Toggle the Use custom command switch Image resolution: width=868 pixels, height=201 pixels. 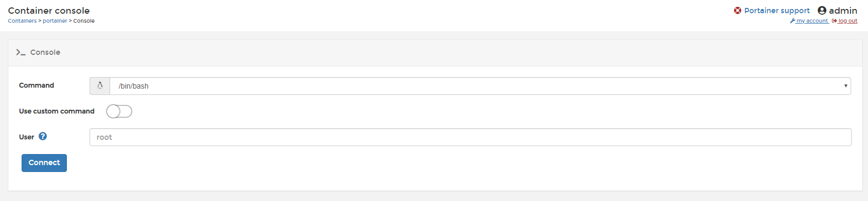[119, 111]
